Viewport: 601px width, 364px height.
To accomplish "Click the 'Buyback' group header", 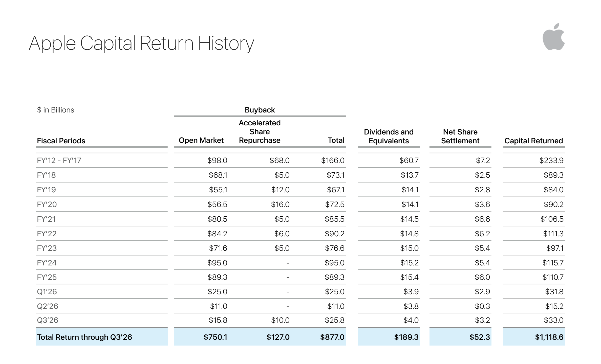I will tap(260, 110).
